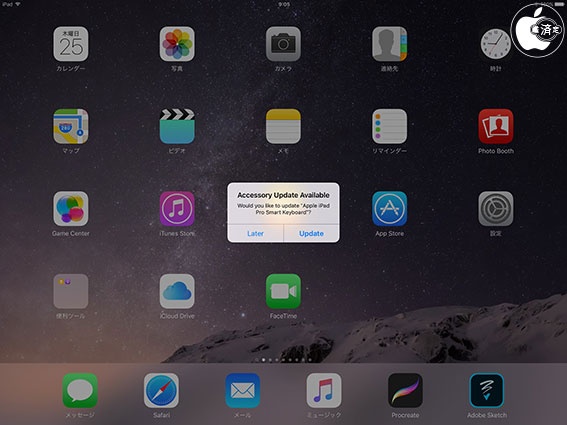
Task: Launch the Videos app
Action: pyautogui.click(x=177, y=126)
